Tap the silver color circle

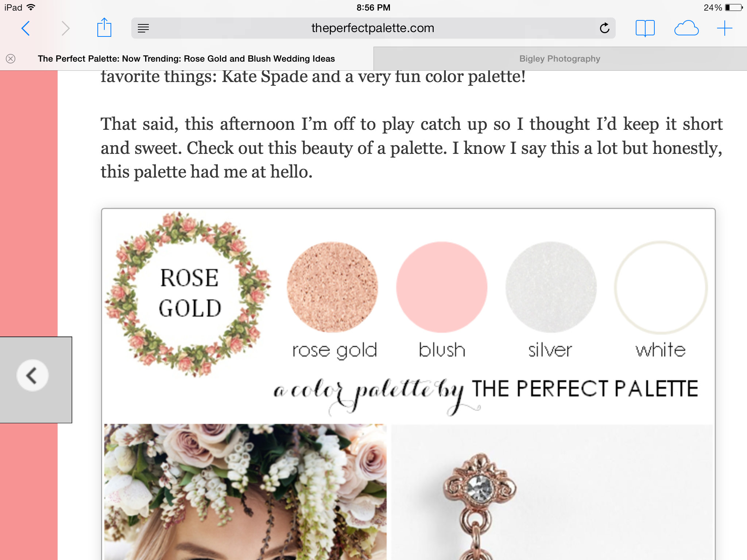(551, 287)
